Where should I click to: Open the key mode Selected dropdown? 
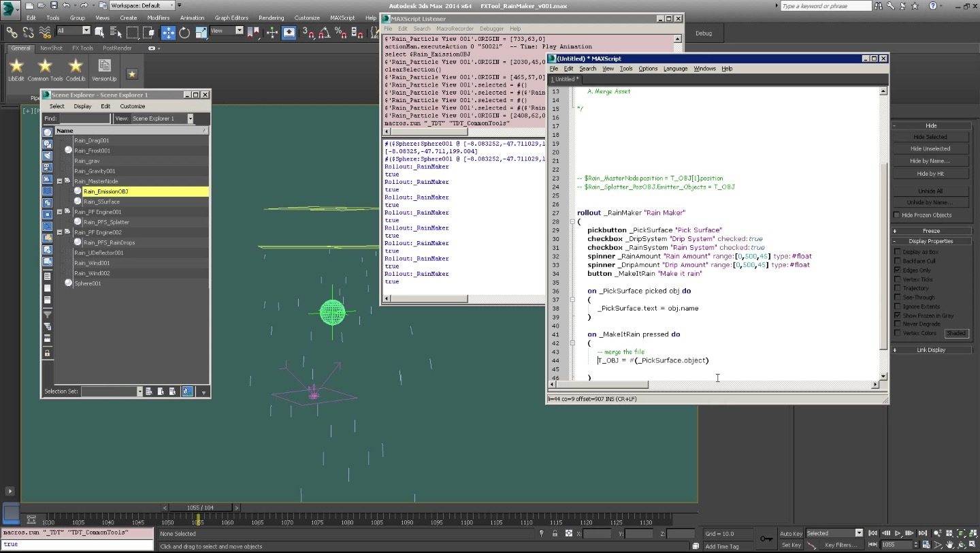click(x=834, y=533)
